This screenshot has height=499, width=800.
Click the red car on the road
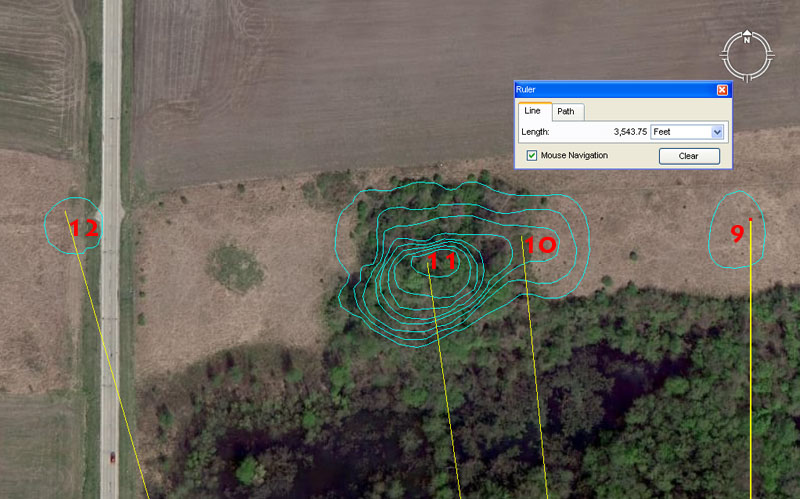112,457
